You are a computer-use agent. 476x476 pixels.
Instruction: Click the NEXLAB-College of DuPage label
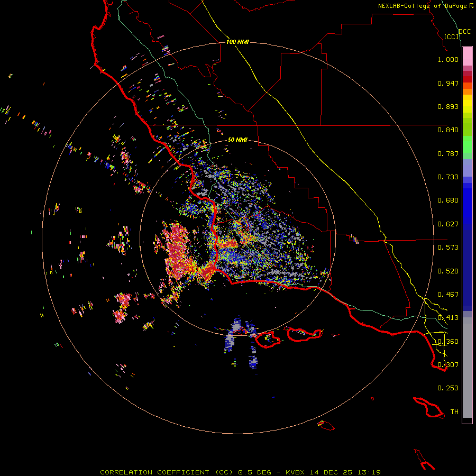tap(422, 6)
